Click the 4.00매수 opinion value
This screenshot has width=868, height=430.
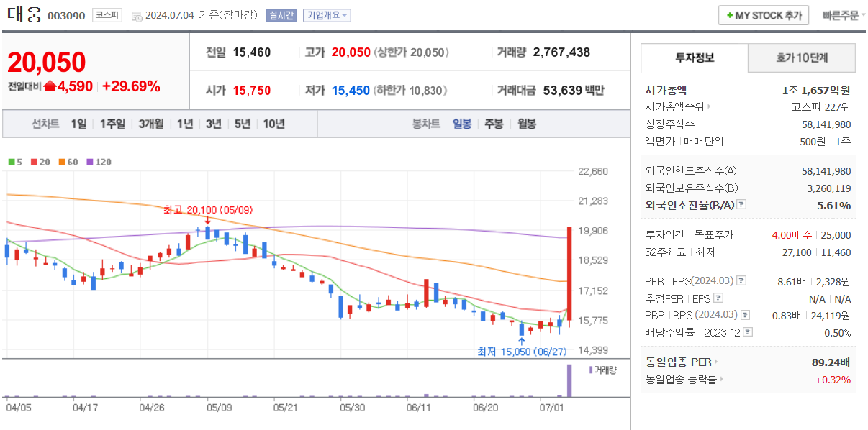tap(792, 235)
